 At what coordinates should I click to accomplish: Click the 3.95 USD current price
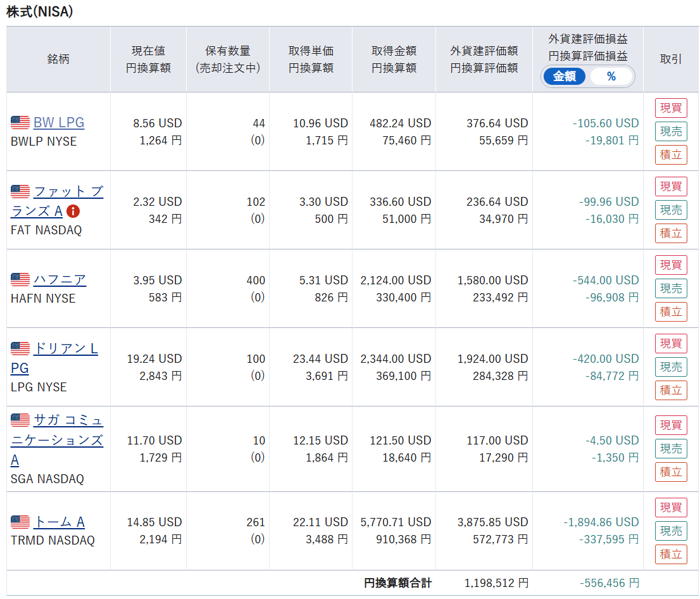pos(158,280)
